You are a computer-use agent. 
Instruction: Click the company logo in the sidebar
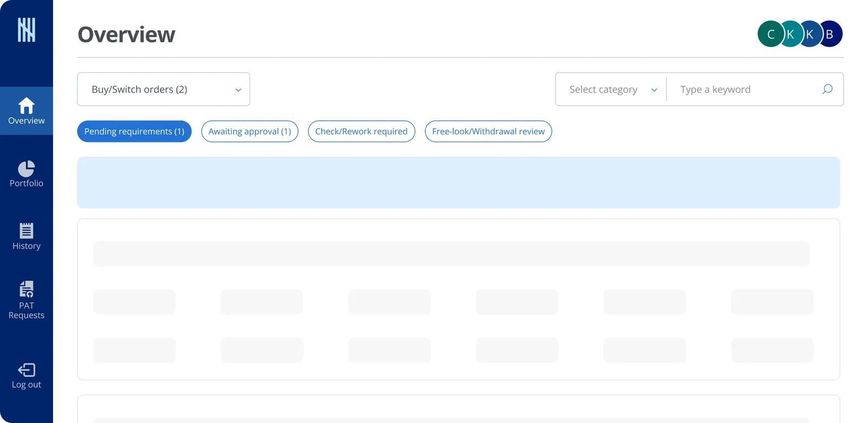(x=26, y=30)
